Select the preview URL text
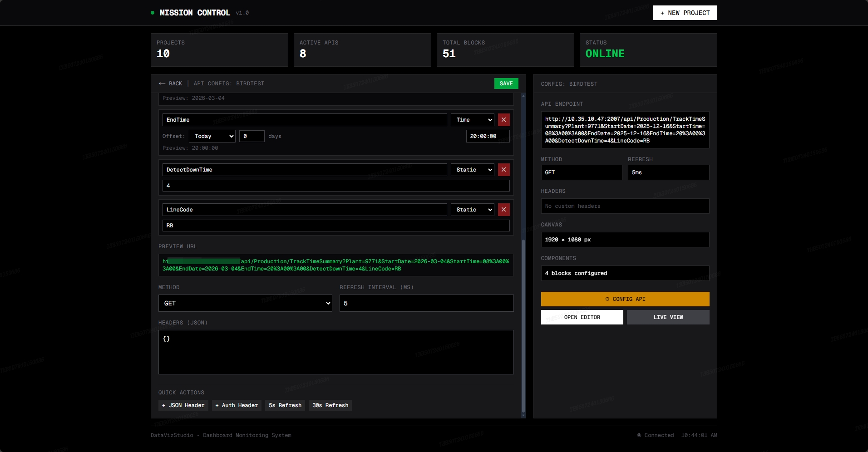Viewport: 868px width, 452px height. tap(336, 265)
